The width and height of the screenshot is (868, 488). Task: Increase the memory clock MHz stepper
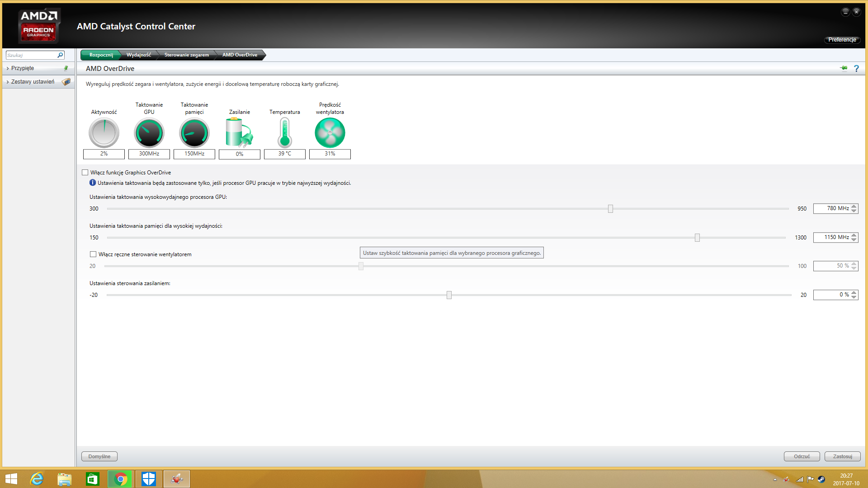(x=854, y=235)
